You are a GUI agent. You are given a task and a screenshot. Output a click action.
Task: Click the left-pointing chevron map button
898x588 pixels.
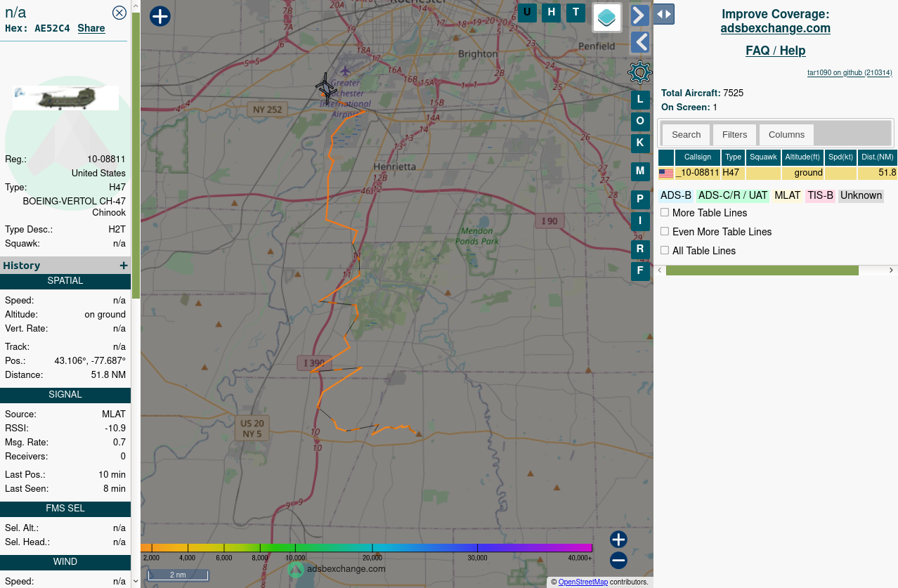639,42
